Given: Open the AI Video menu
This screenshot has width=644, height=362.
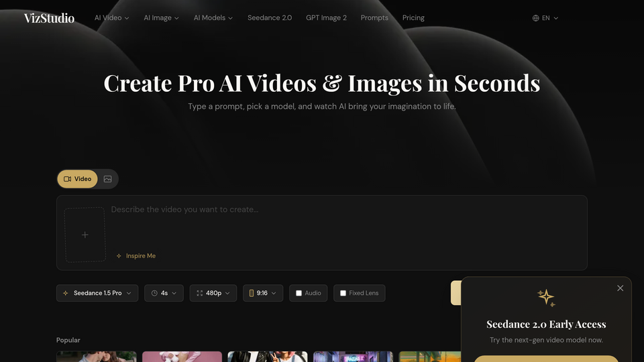Looking at the screenshot, I should click(112, 17).
